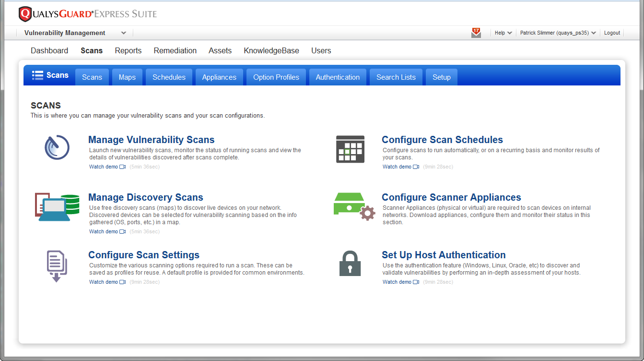
Task: Click the Host Authentication padlock icon
Action: click(350, 263)
